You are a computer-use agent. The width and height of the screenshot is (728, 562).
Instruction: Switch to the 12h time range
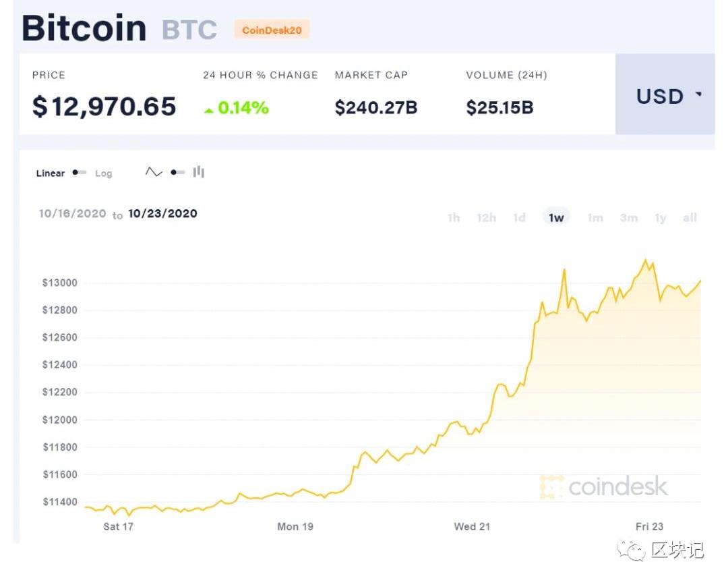click(x=486, y=217)
